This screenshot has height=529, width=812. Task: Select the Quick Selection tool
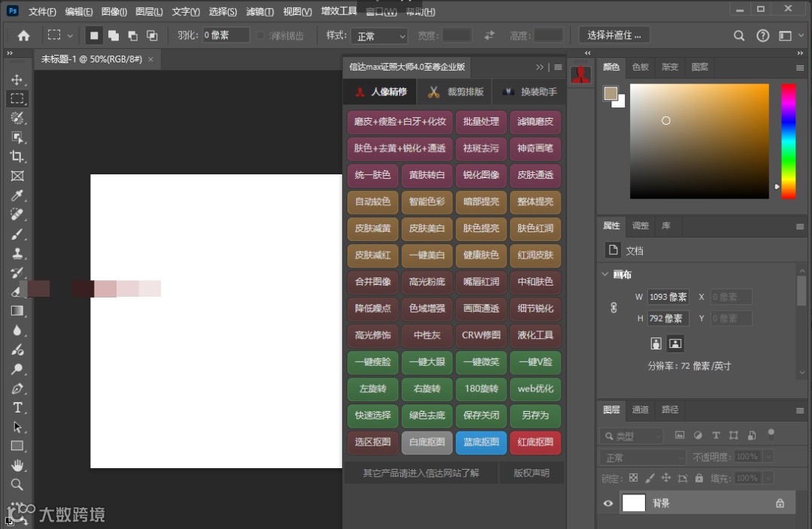click(x=17, y=118)
